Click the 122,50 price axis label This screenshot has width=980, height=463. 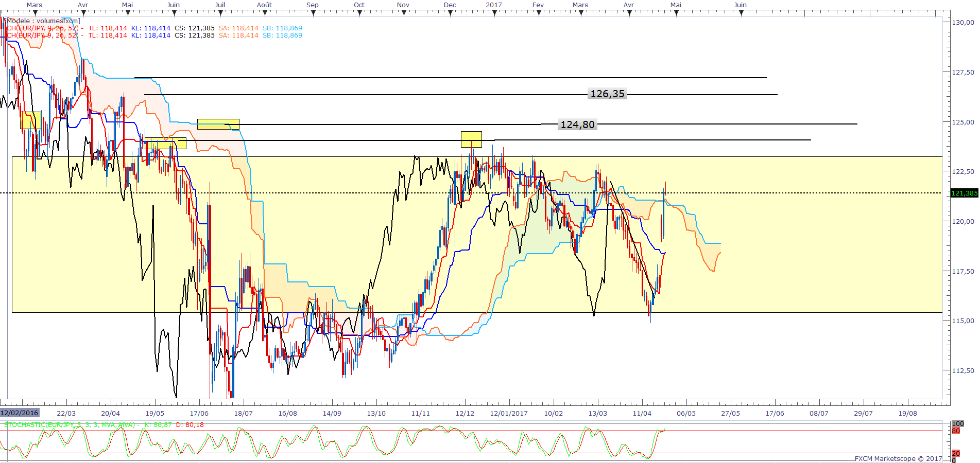coord(963,172)
